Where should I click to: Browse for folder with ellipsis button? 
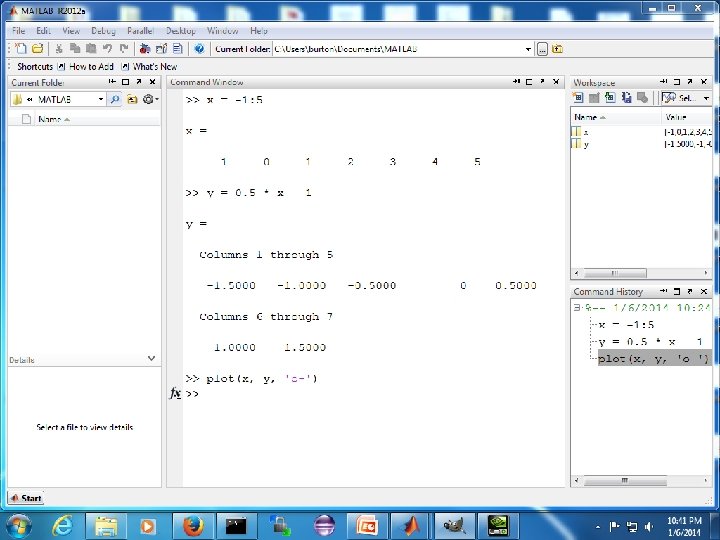pos(542,49)
